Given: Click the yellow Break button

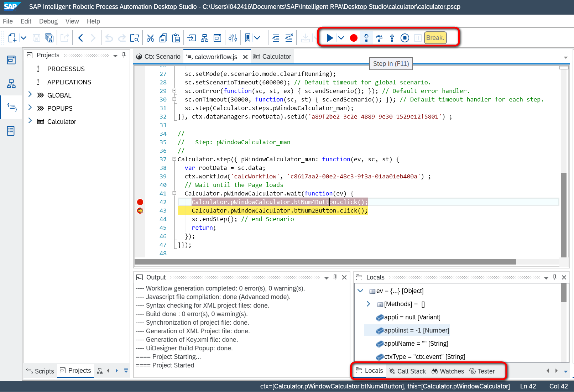Looking at the screenshot, I should point(435,38).
